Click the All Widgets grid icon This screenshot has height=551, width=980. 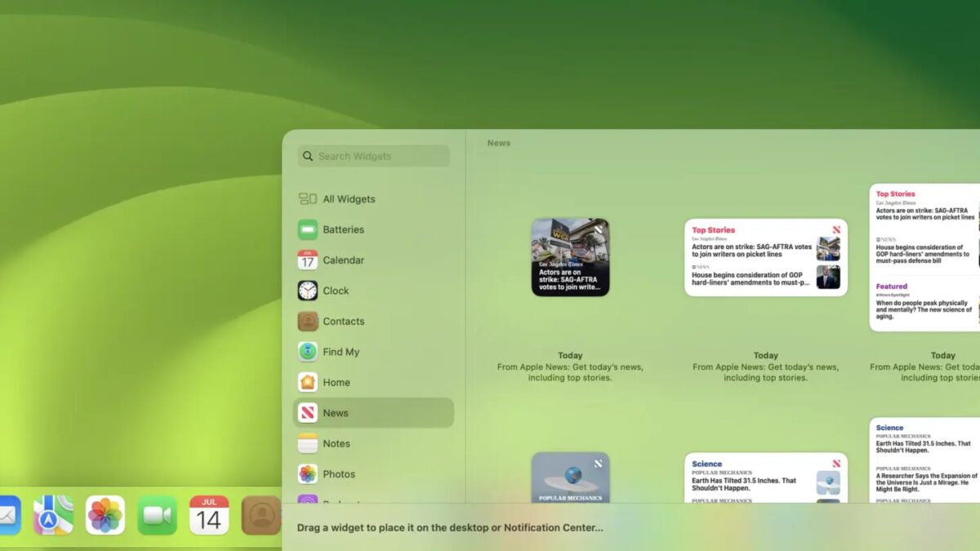(x=308, y=198)
